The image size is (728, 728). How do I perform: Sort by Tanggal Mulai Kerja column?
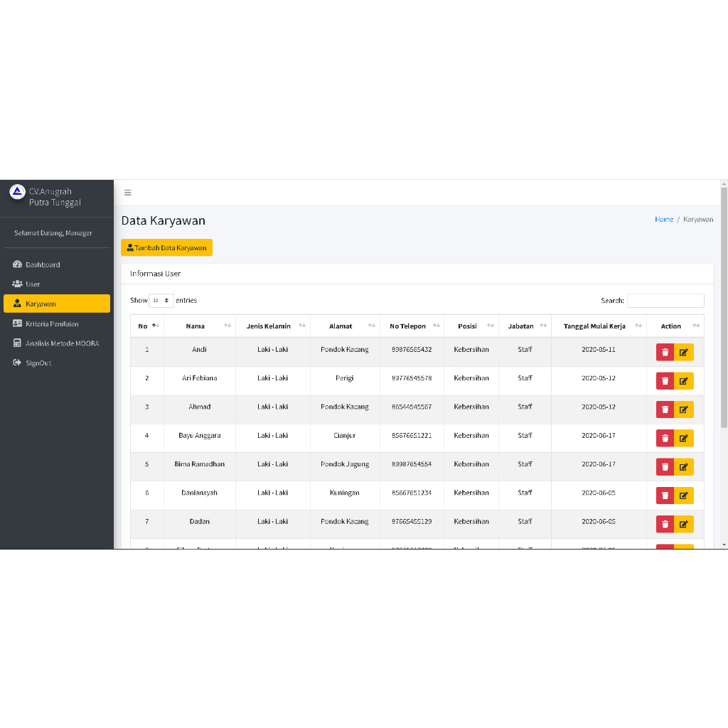[599, 326]
